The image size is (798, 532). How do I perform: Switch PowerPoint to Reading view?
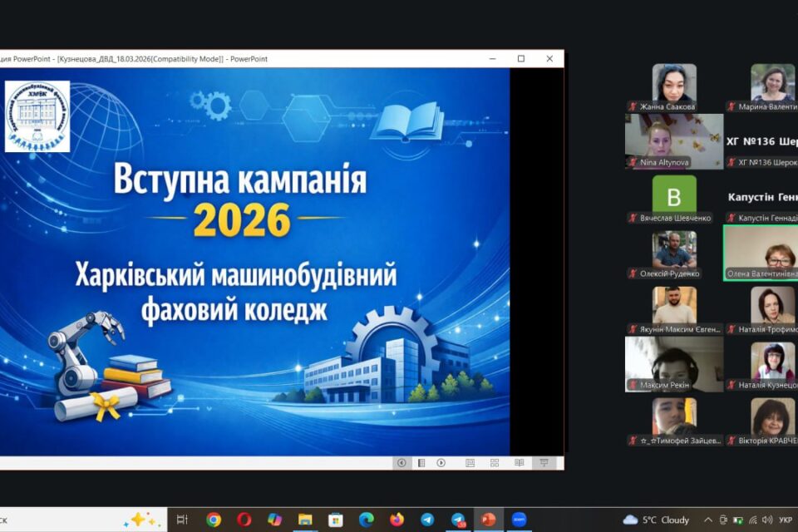click(519, 463)
